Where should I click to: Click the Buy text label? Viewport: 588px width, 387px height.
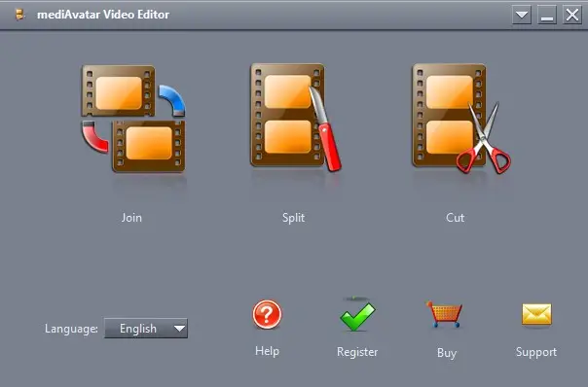(447, 353)
